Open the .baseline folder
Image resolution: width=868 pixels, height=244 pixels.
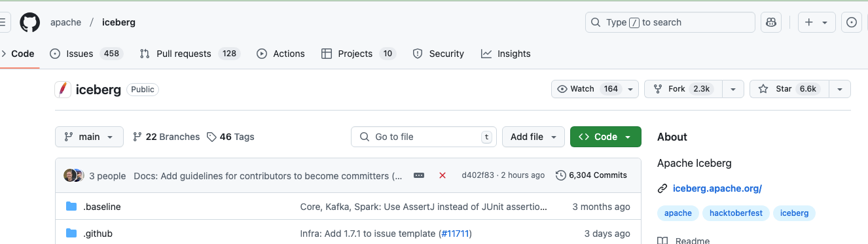(x=102, y=207)
